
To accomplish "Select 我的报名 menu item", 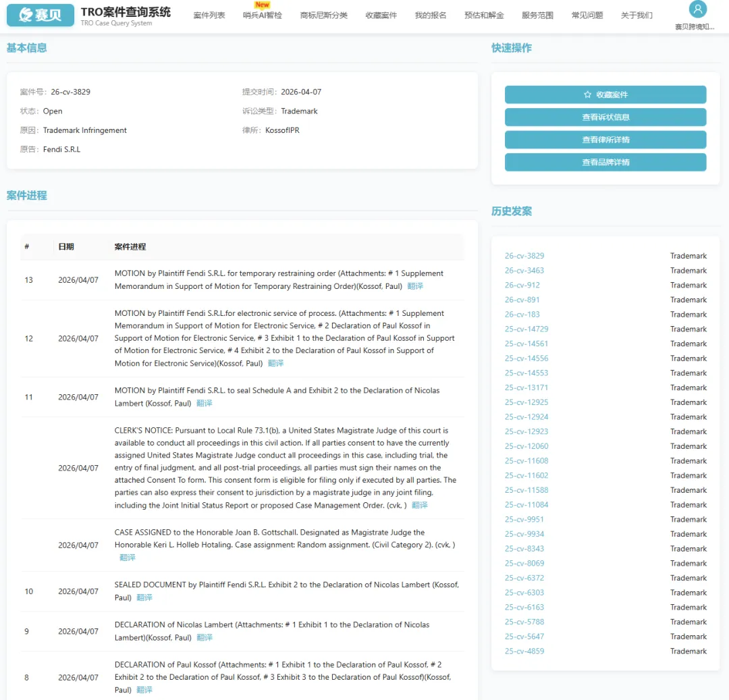I will click(431, 16).
